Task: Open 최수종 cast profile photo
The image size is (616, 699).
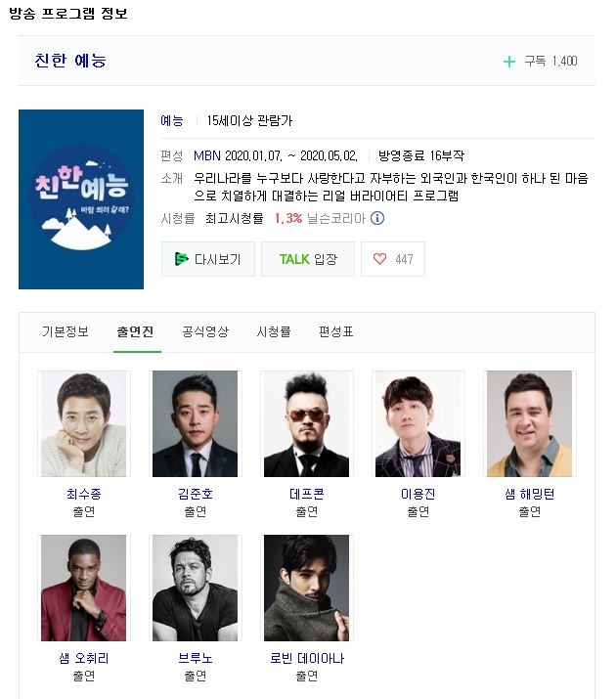Action: click(84, 423)
